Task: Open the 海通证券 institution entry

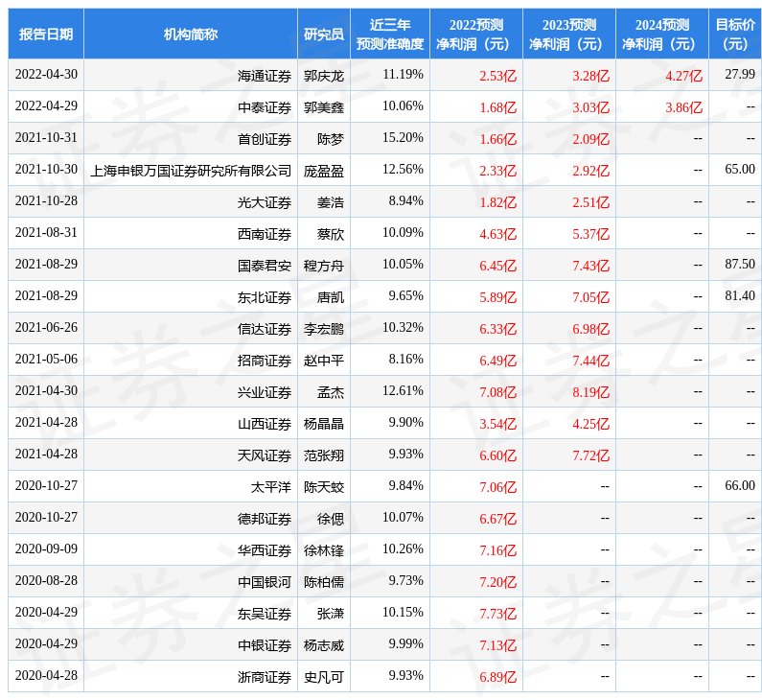Action: coord(265,75)
